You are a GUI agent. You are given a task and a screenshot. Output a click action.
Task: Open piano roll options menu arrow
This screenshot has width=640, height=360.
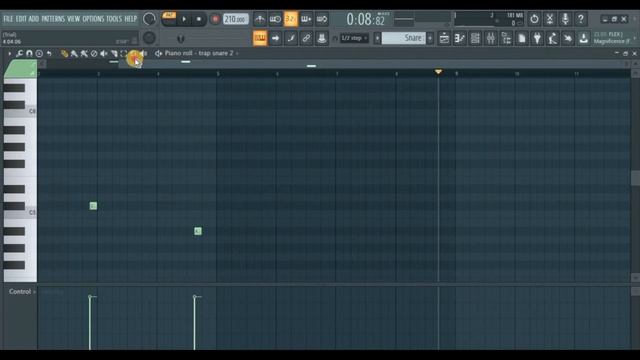tap(9, 53)
